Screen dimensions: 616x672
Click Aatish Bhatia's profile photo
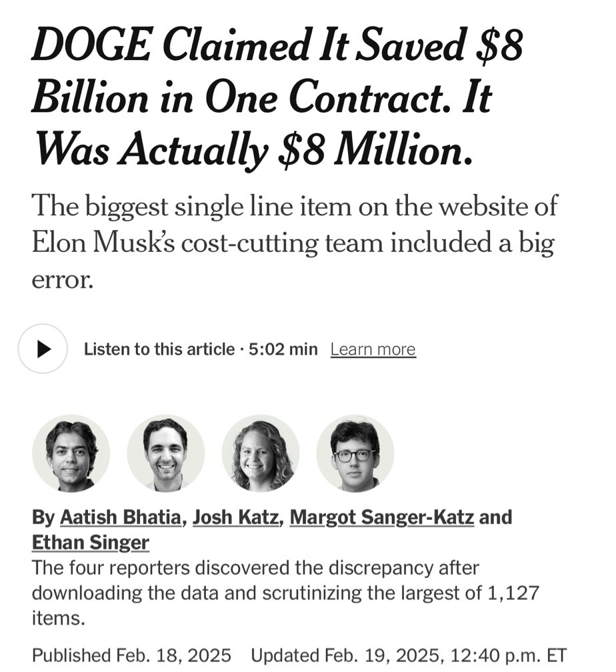pos(71,453)
